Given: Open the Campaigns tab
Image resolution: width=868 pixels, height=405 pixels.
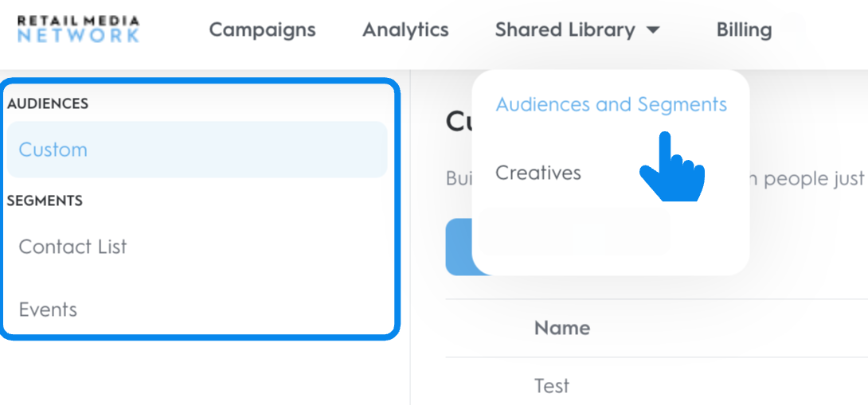Looking at the screenshot, I should [x=262, y=30].
